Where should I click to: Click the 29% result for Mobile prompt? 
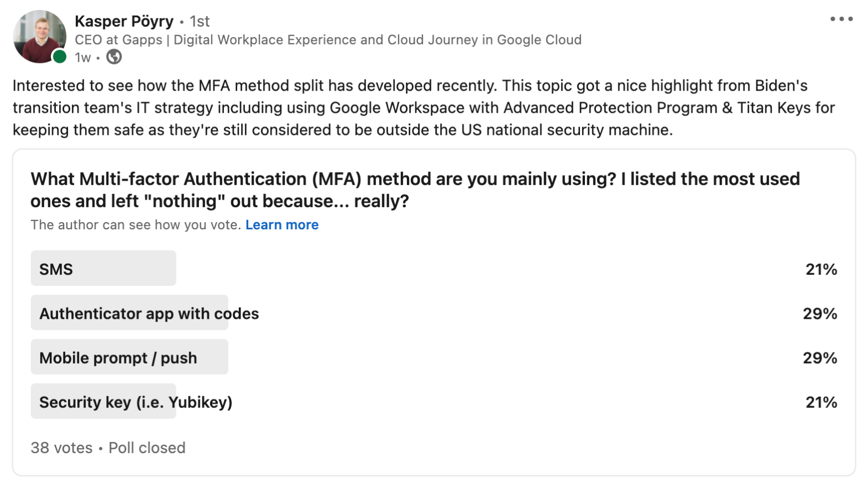(x=820, y=358)
